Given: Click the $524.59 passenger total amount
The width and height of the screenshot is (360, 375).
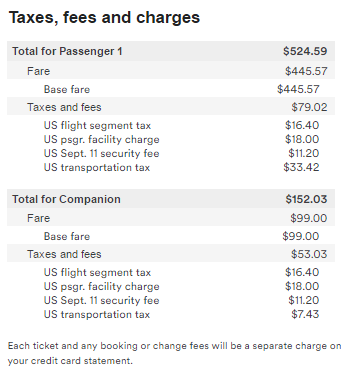Looking at the screenshot, I should [x=305, y=51].
